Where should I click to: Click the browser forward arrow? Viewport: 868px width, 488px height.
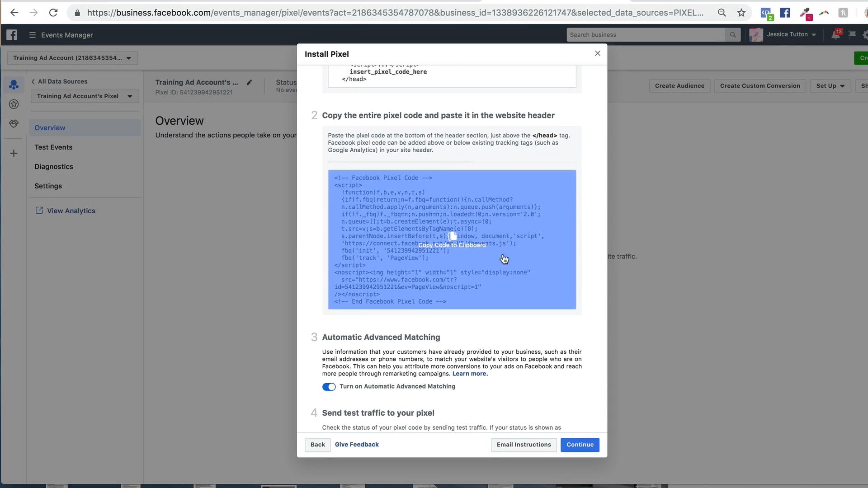pos(34,13)
